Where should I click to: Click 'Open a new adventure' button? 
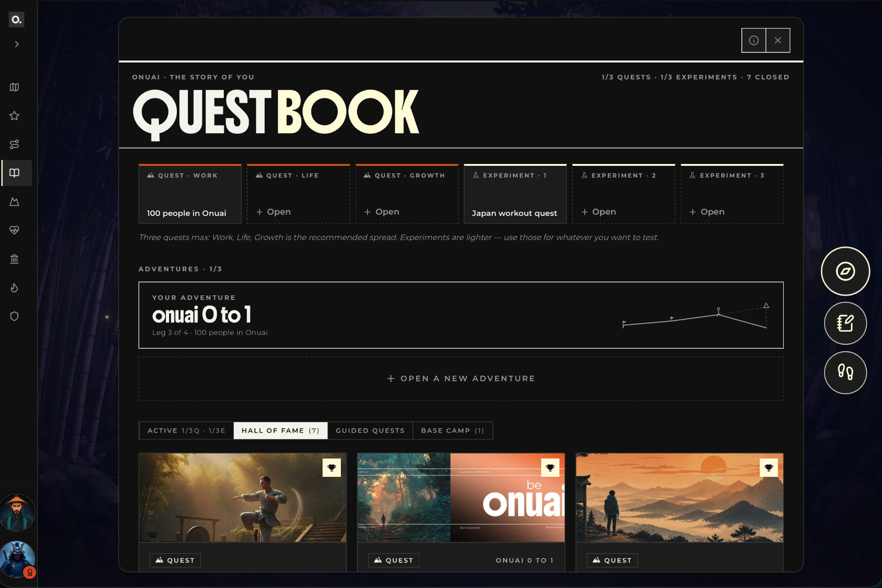(x=461, y=379)
